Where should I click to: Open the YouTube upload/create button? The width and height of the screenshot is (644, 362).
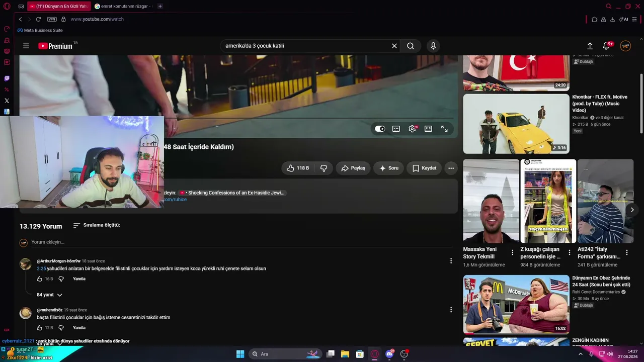[590, 46]
